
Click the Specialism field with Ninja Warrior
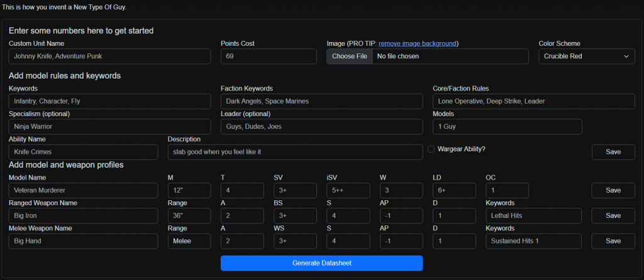[109, 126]
